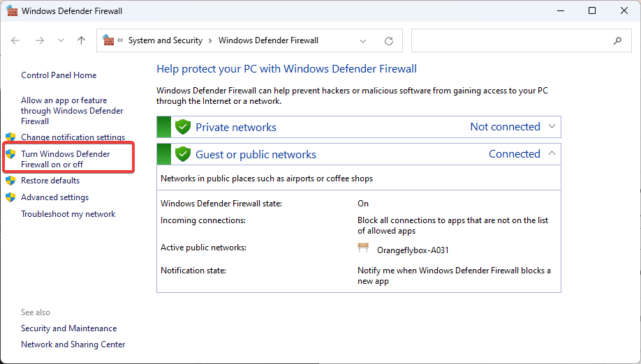The height and width of the screenshot is (364, 641).
Task: Collapse the Guest or public networks section
Action: [552, 153]
